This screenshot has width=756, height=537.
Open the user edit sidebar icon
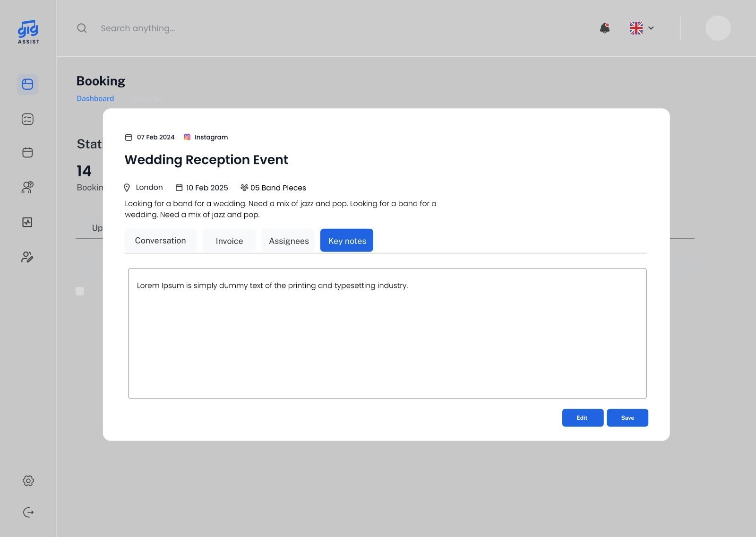point(27,257)
